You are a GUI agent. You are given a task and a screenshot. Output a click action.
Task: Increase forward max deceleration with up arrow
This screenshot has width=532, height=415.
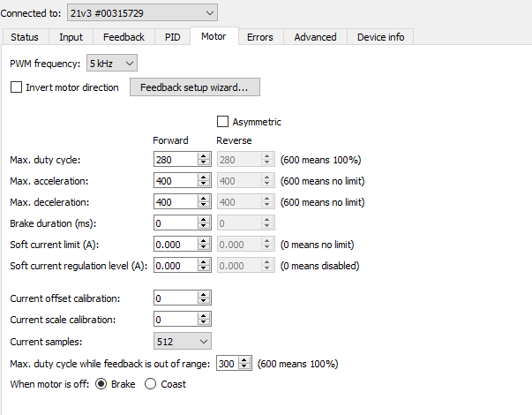click(204, 199)
